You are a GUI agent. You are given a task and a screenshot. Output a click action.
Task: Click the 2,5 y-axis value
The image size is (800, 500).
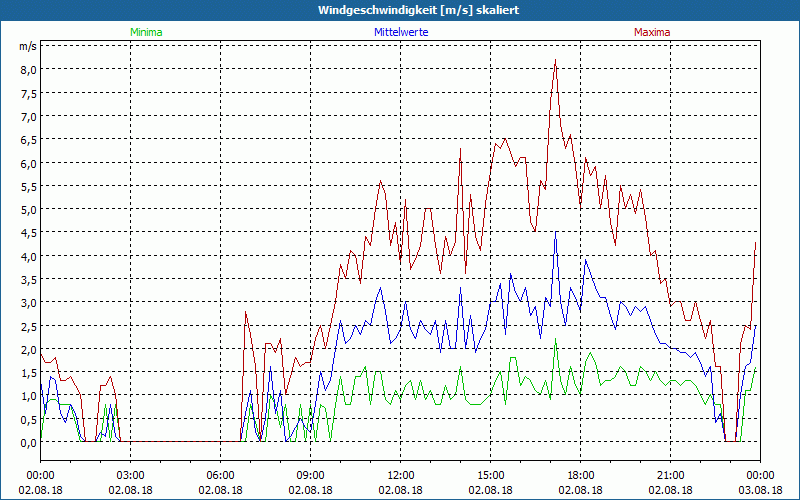click(x=28, y=327)
